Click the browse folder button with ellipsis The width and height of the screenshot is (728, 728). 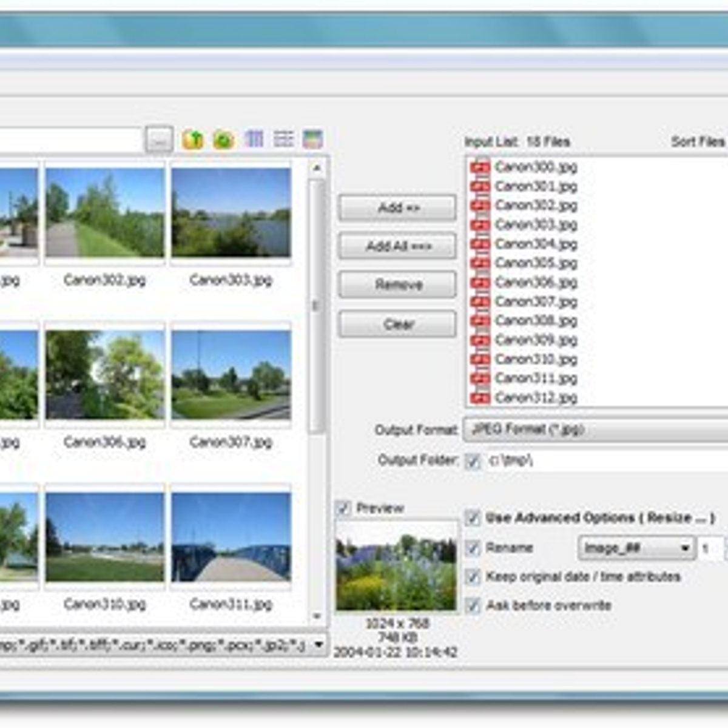159,139
